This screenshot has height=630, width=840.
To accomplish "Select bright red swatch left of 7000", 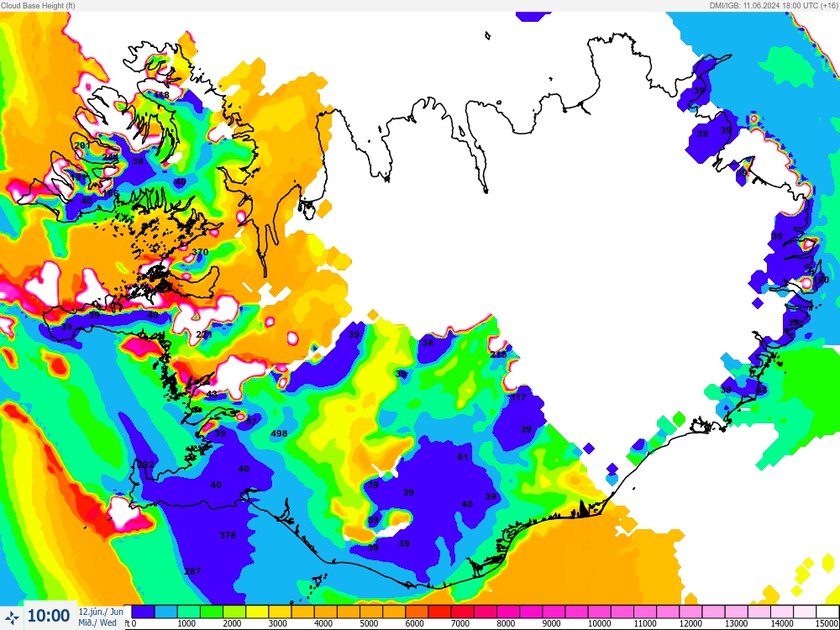I will click(440, 612).
